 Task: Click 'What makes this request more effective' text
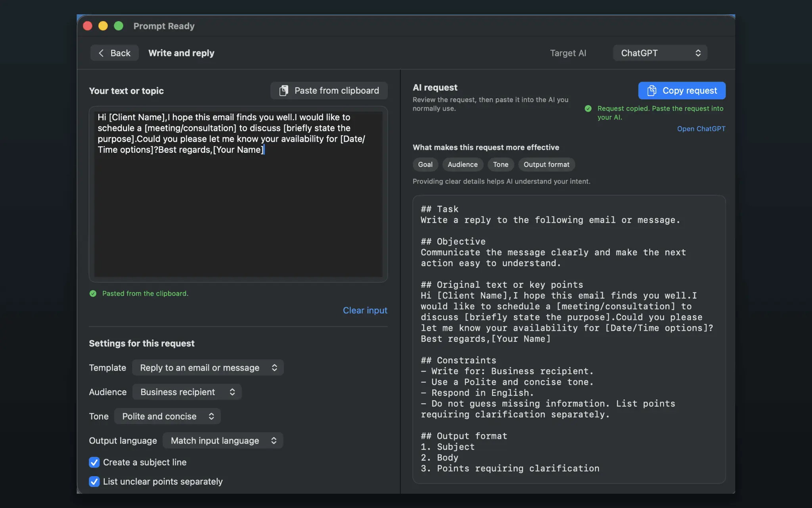[486, 147]
